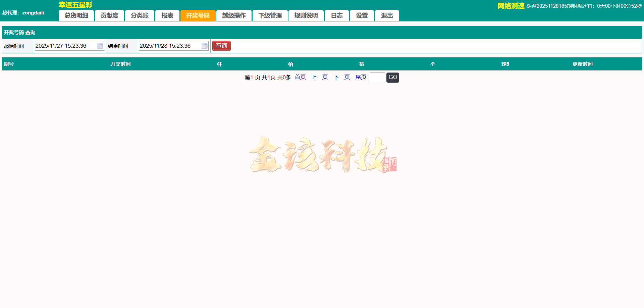Switch to the 总货明细 tab

point(76,15)
